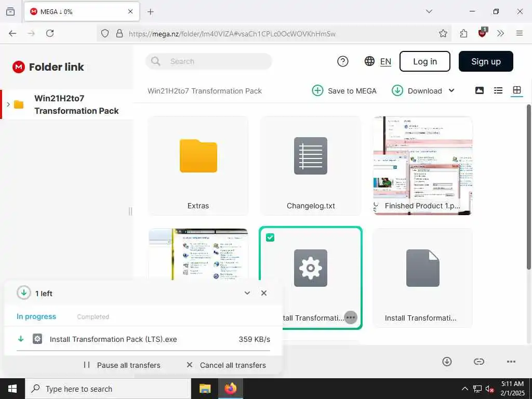This screenshot has width=532, height=399.
Task: Click the uBlock Origin extension icon
Action: [482, 33]
